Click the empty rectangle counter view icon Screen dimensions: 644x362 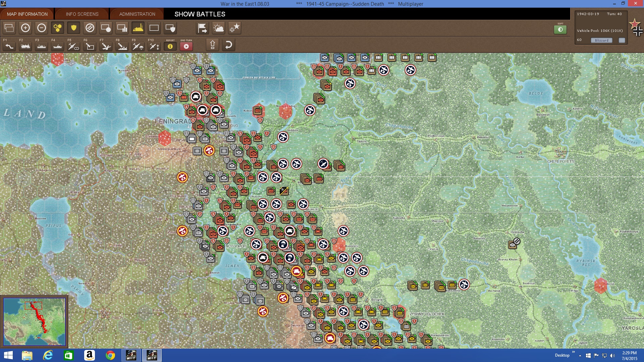154,28
